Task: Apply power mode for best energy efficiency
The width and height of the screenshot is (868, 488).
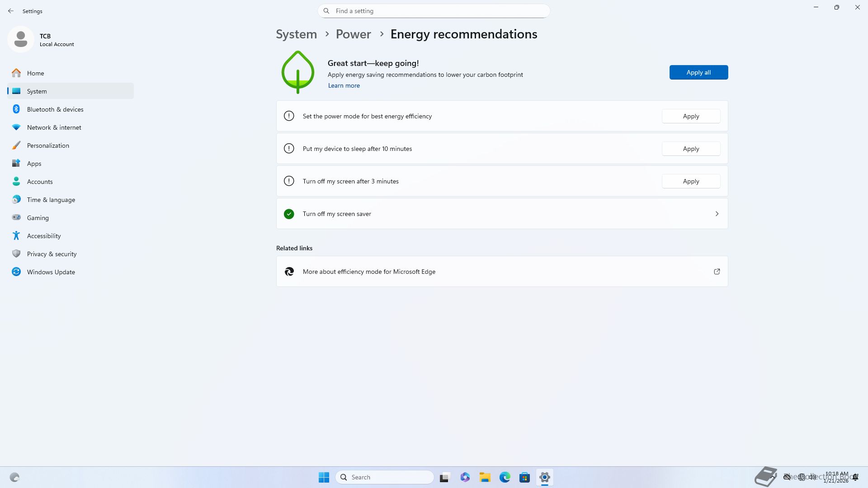Action: [691, 116]
